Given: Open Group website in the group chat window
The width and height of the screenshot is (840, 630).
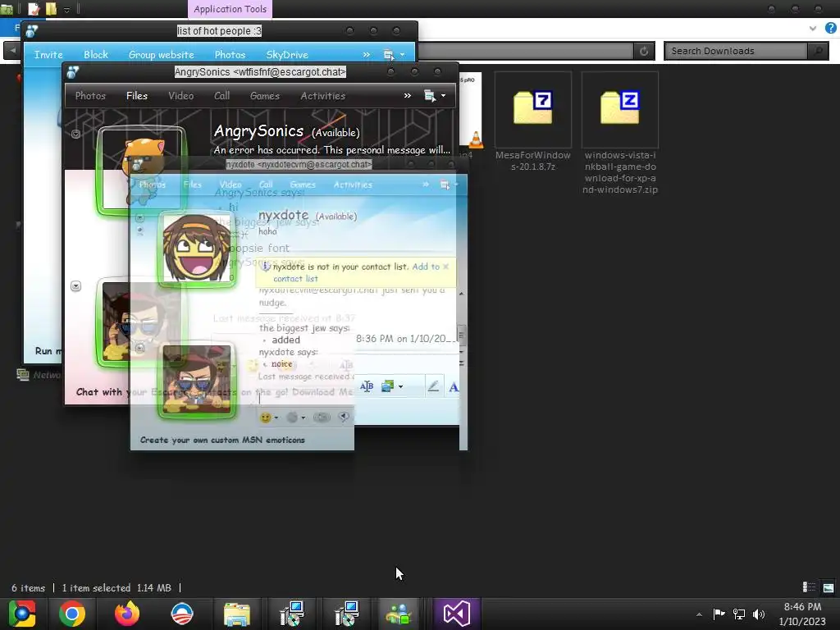Looking at the screenshot, I should click(x=162, y=55).
